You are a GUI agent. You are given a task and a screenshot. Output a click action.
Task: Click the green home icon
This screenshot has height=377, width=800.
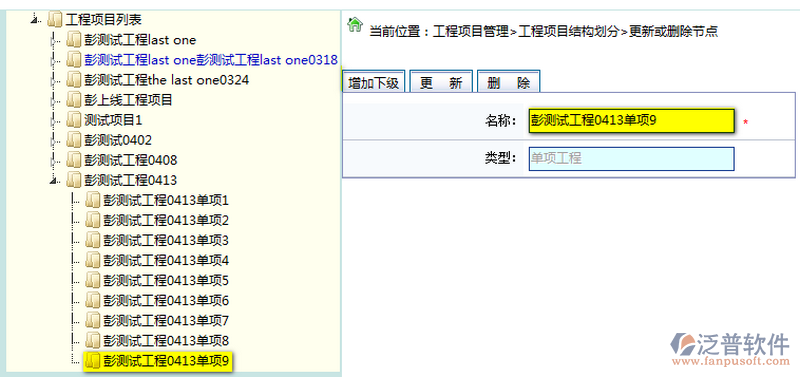pyautogui.click(x=355, y=24)
